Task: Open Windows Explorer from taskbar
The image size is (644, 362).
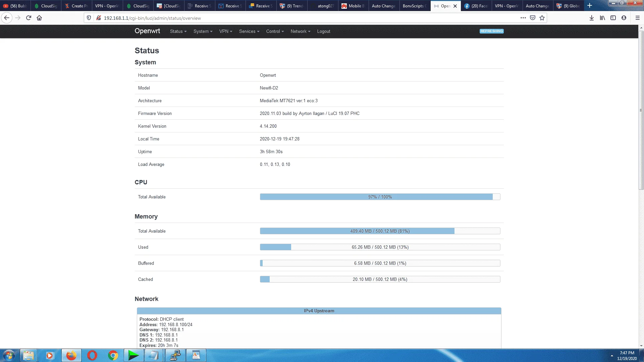Action: [29, 355]
